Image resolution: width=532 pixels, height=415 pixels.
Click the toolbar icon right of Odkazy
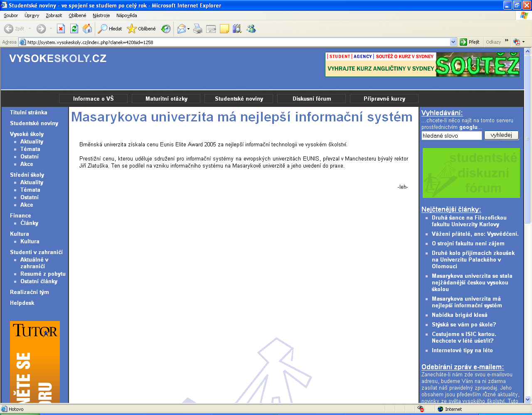click(517, 42)
